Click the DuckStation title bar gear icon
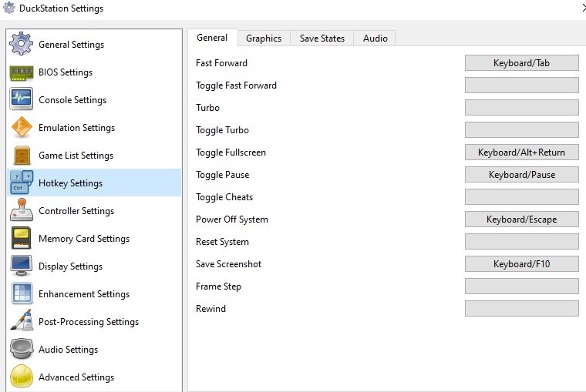This screenshot has height=392, width=586. point(9,8)
